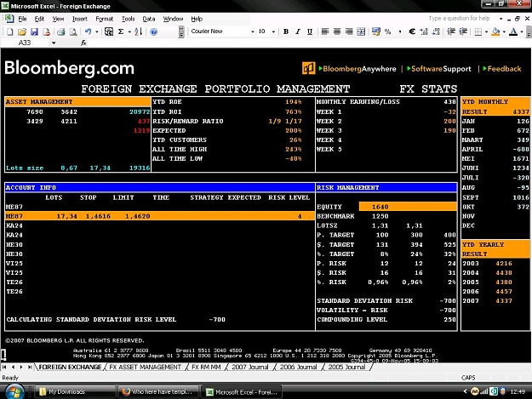Open the File menu
The width and height of the screenshot is (532, 399).
point(22,19)
